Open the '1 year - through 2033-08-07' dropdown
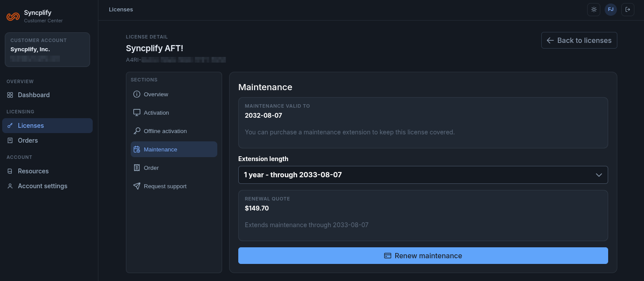This screenshot has height=281, width=644. click(423, 175)
